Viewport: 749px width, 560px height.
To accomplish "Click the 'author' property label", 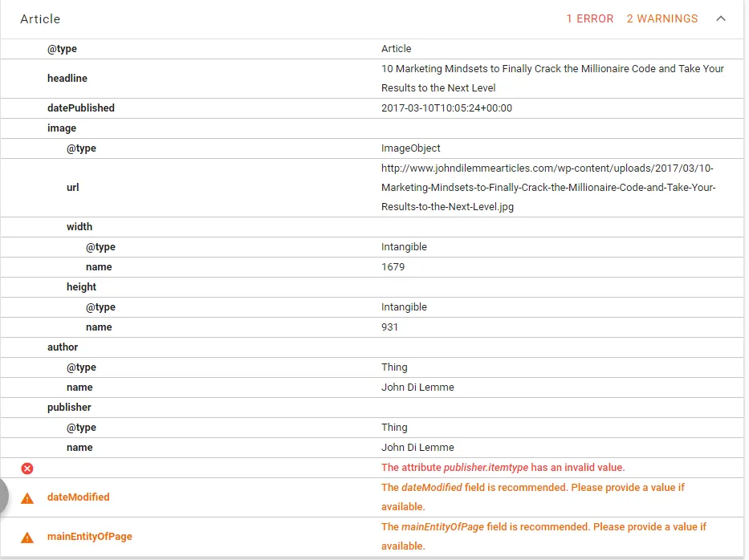I will (63, 347).
